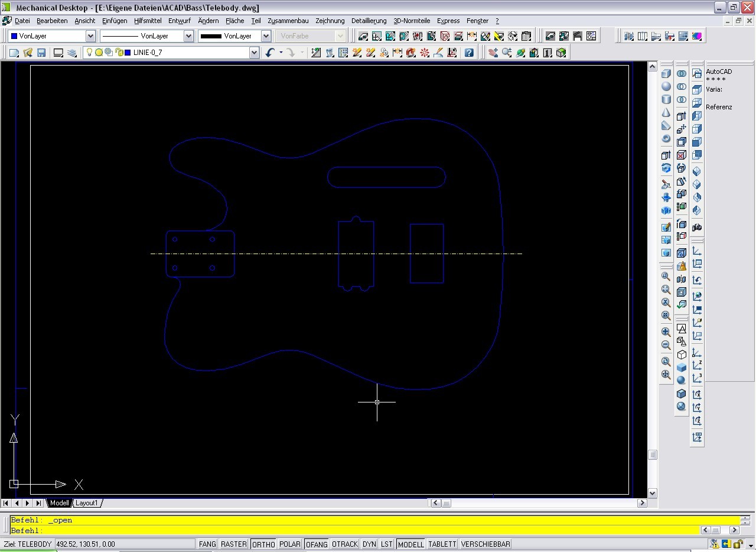Click the Zoom Out minus magnifier
The height and width of the screenshot is (552, 756).
(x=666, y=345)
